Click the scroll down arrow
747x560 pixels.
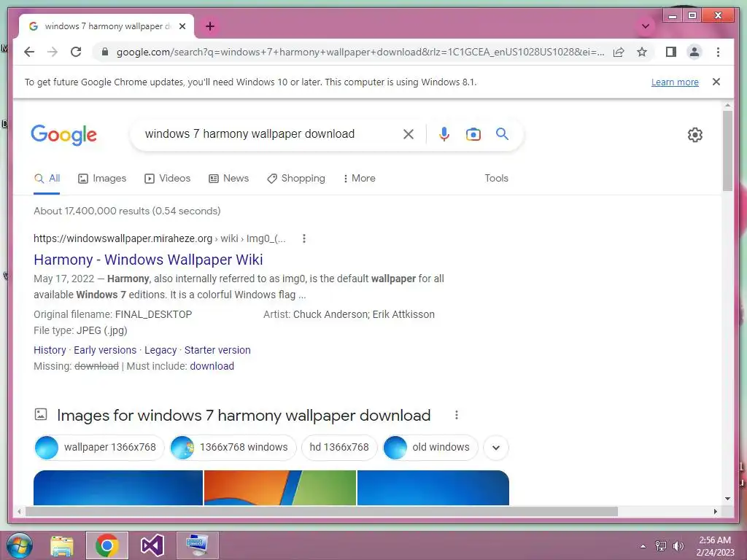pos(727,499)
